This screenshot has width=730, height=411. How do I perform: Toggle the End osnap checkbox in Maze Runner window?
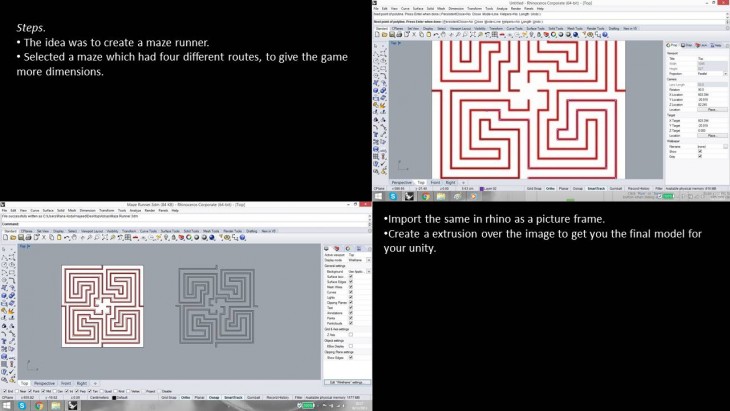pos(4,391)
